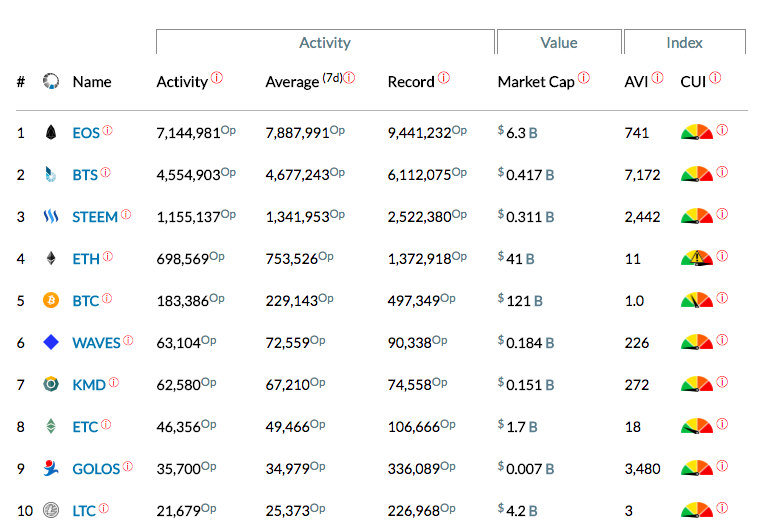Open info icon next to Activity column header
Screen dimensions: 761x530
click(x=217, y=78)
